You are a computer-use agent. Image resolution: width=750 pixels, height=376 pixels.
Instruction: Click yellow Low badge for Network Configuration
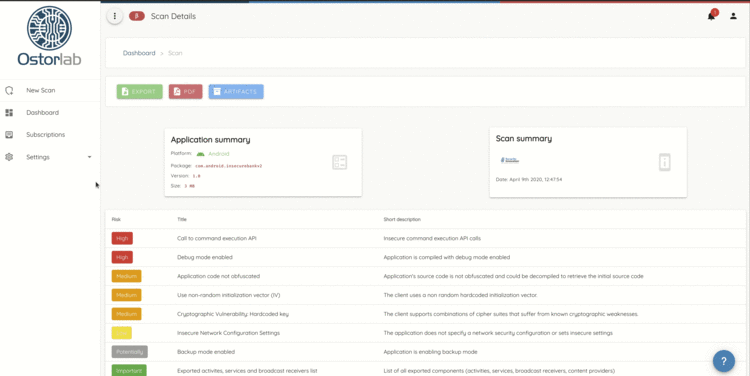[121, 333]
